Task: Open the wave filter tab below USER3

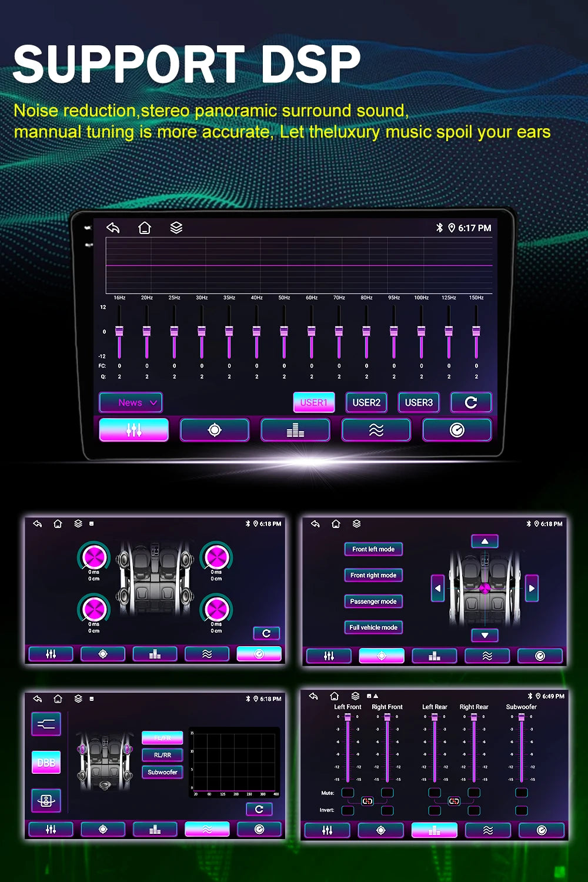Action: 376,430
